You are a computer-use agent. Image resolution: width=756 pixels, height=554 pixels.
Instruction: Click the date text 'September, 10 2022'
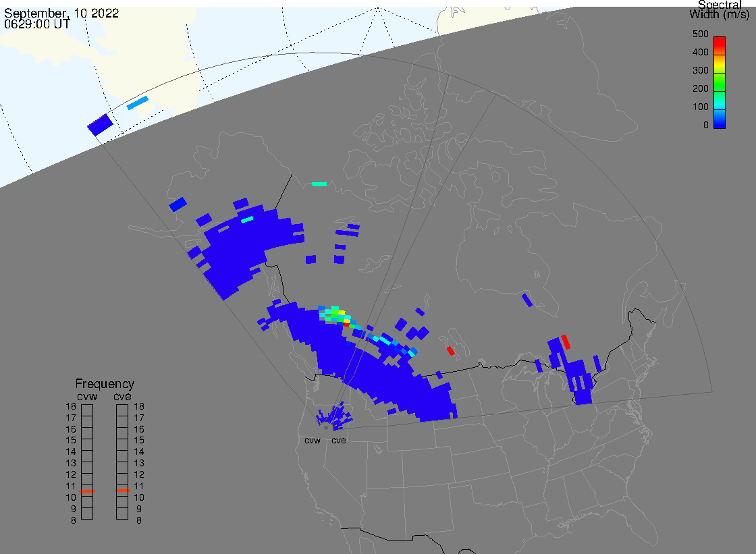pyautogui.click(x=61, y=13)
